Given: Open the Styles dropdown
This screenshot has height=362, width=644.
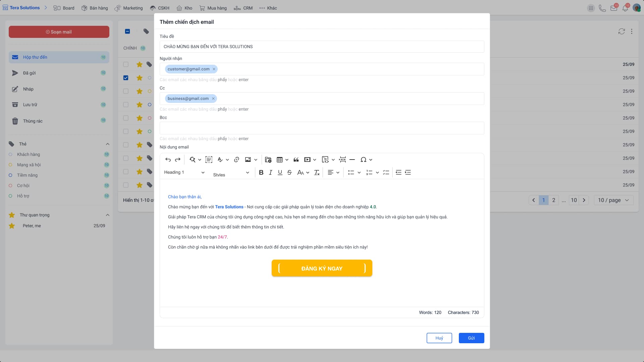Looking at the screenshot, I should (231, 172).
